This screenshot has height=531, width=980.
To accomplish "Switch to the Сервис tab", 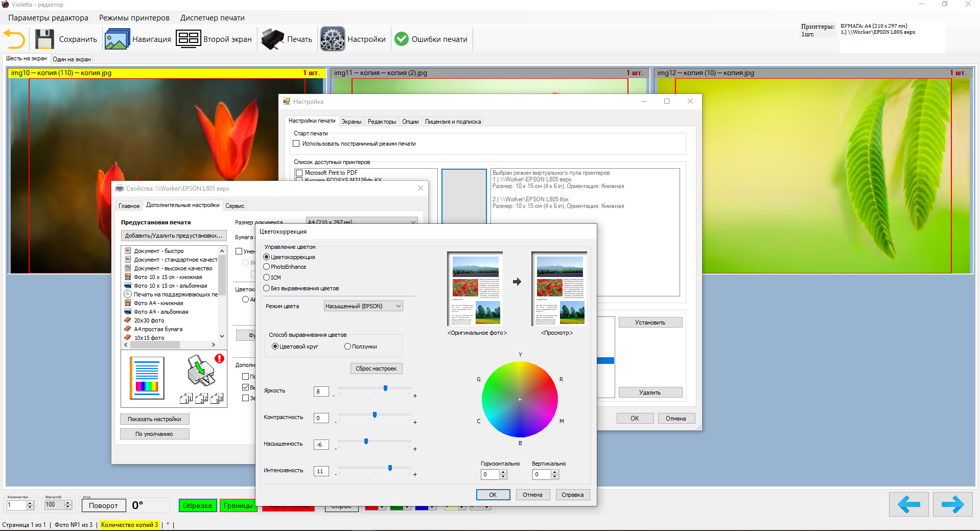I will pyautogui.click(x=235, y=206).
